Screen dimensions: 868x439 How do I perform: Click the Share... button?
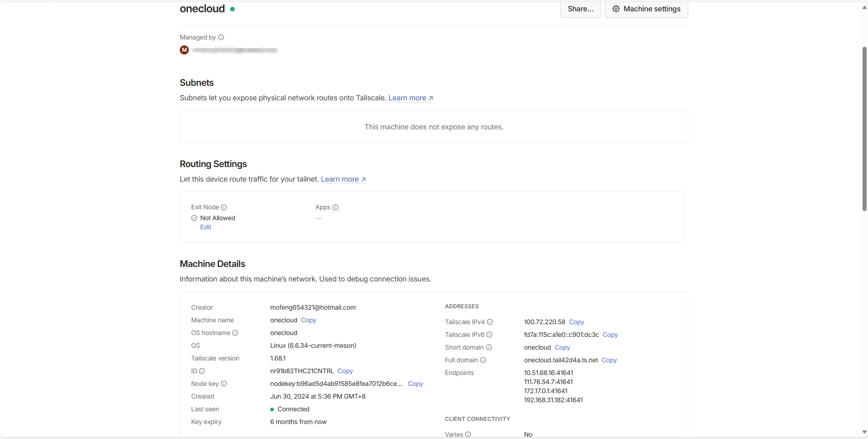[x=580, y=9]
